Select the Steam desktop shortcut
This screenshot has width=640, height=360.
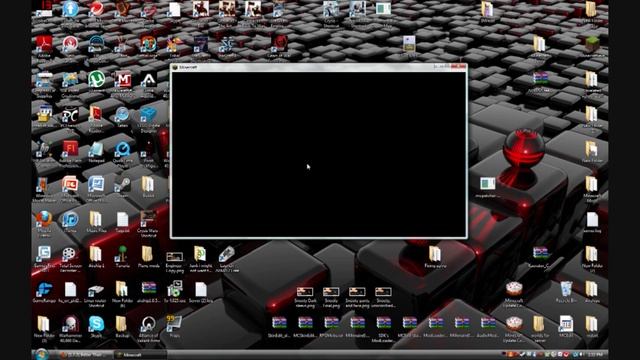click(122, 184)
